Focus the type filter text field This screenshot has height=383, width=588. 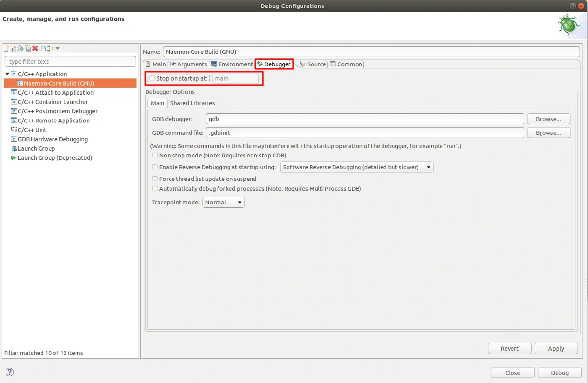(70, 61)
